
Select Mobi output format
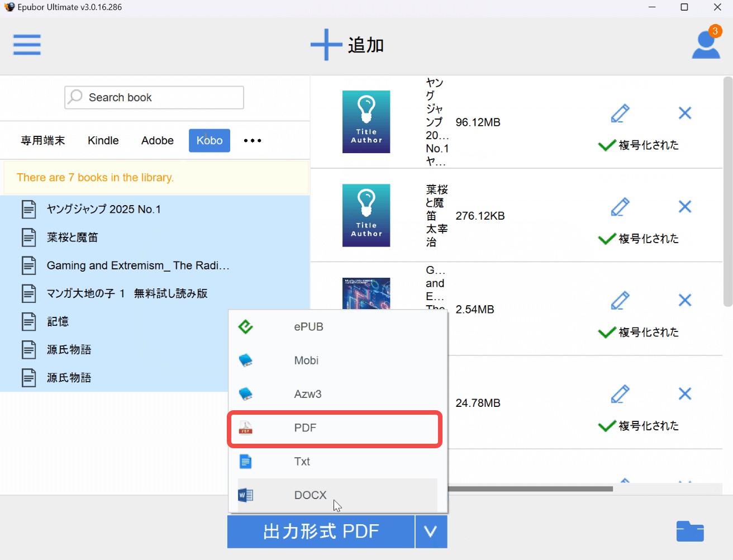point(306,360)
